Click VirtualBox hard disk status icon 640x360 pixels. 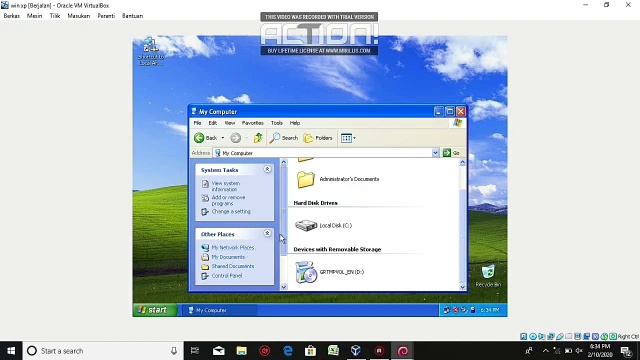(x=524, y=337)
